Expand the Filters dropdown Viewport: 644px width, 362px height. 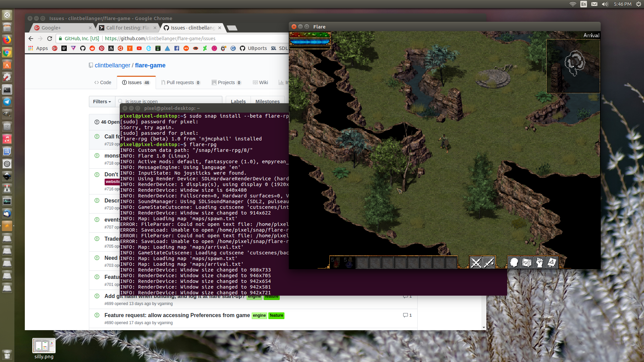pyautogui.click(x=102, y=102)
